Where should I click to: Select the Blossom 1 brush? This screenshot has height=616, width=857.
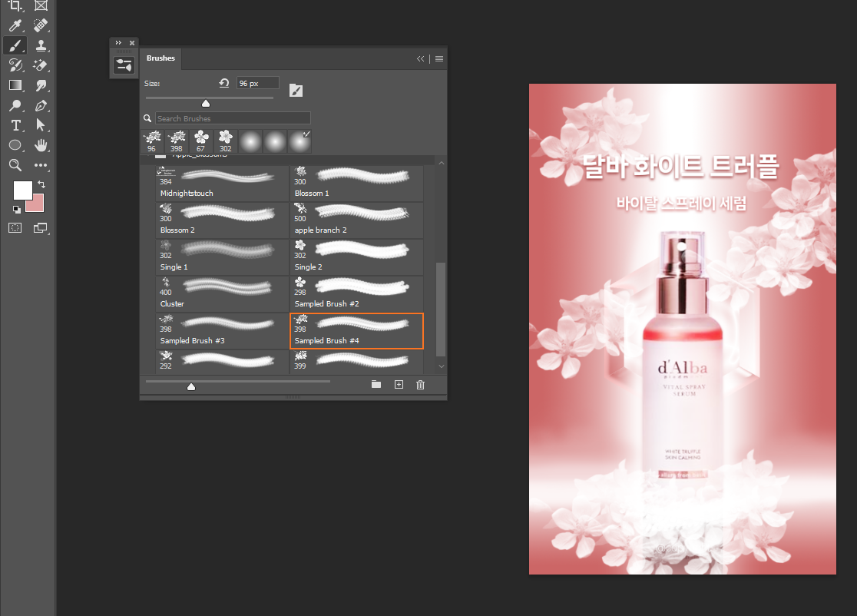356,183
